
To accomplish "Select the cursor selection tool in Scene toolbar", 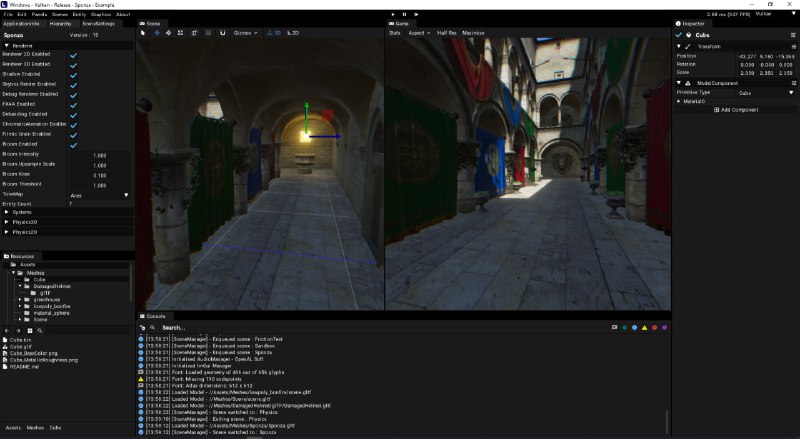I will (143, 33).
